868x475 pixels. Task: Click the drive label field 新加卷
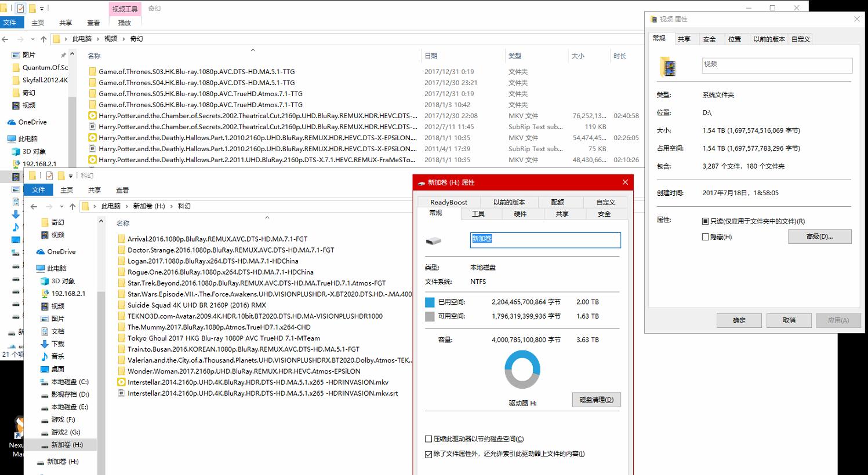[x=545, y=240]
